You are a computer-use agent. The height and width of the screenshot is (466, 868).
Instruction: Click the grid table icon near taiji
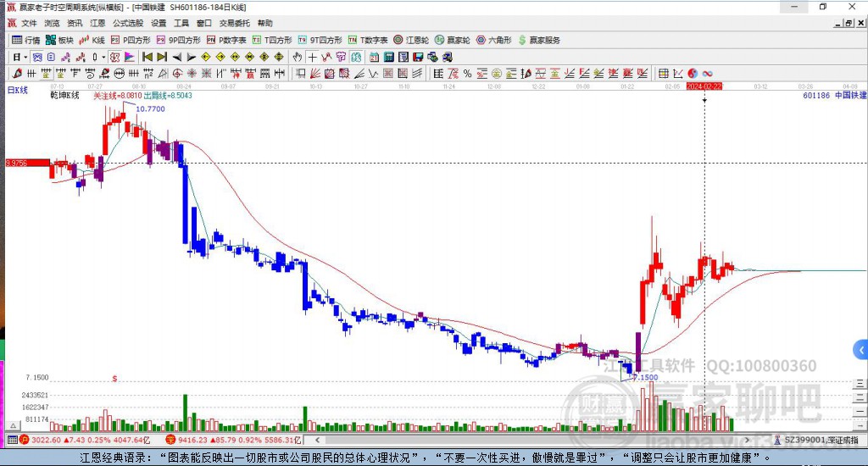(x=663, y=74)
